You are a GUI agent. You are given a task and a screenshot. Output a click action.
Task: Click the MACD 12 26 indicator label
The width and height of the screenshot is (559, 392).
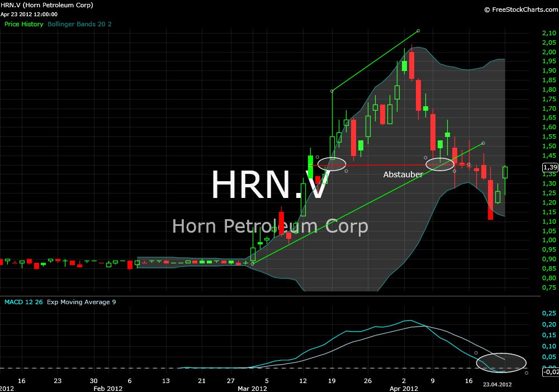(x=23, y=302)
